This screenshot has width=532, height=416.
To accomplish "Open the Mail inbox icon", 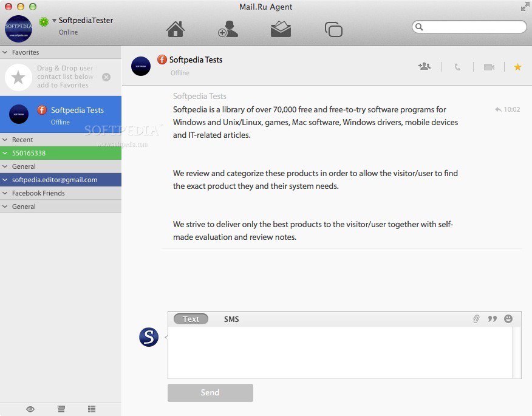I will pyautogui.click(x=281, y=29).
